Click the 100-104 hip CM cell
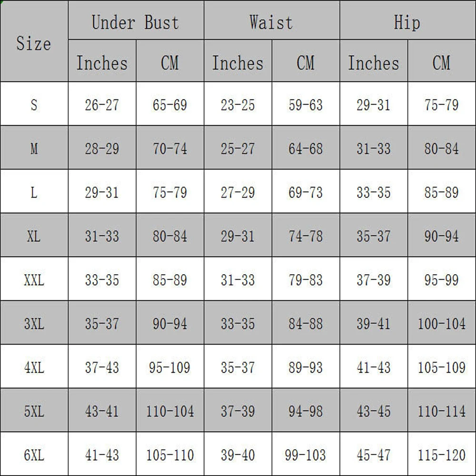This screenshot has width=476, height=476. coord(441,324)
